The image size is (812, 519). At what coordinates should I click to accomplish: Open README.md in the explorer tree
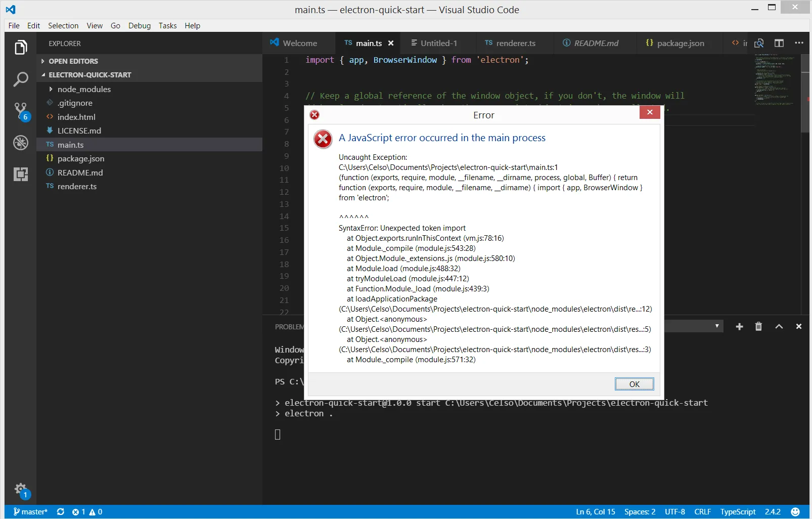tap(149, 172)
